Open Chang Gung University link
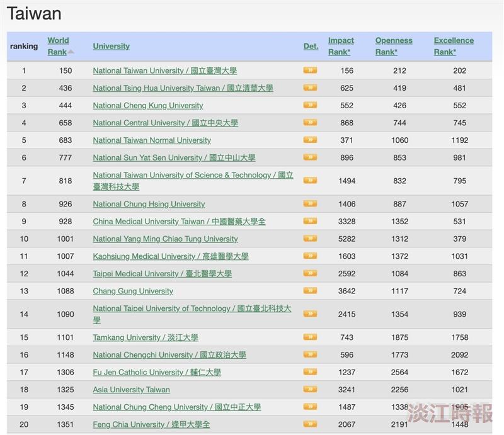504x435 pixels. (x=133, y=291)
